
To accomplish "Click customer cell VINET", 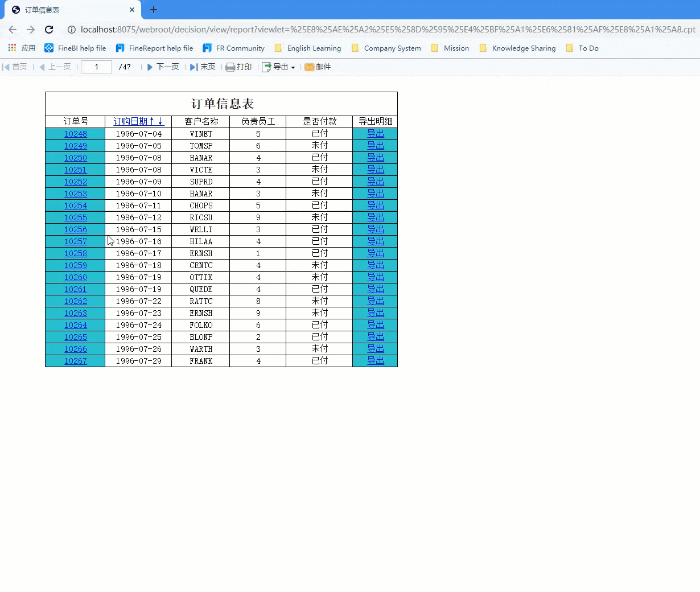I will coord(201,134).
